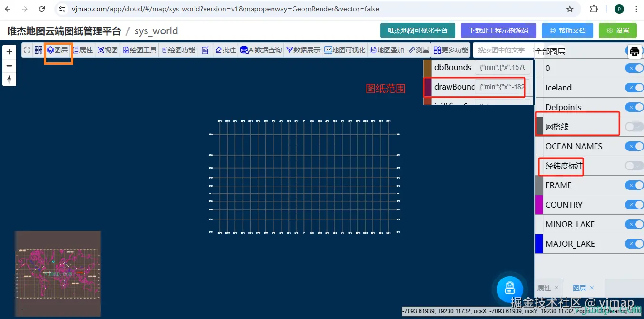The height and width of the screenshot is (319, 644).
Task: Close the 图层 tab
Action: (x=592, y=288)
